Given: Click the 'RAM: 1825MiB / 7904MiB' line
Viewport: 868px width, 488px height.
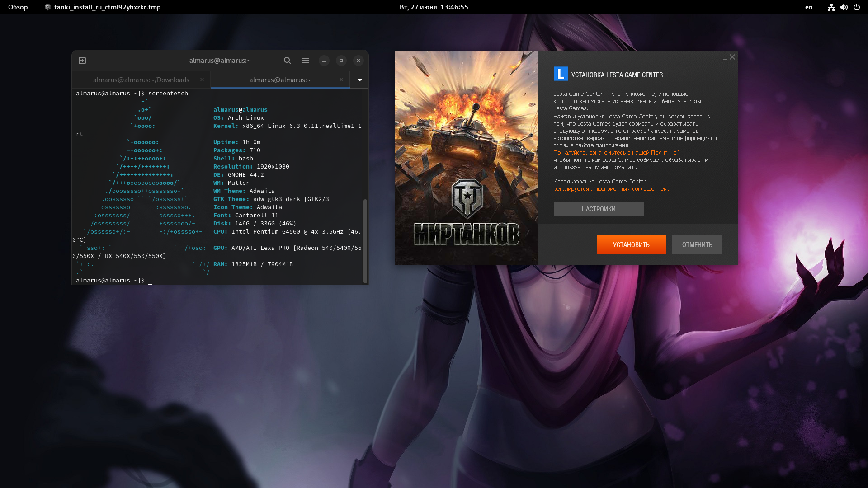Looking at the screenshot, I should click(x=253, y=264).
